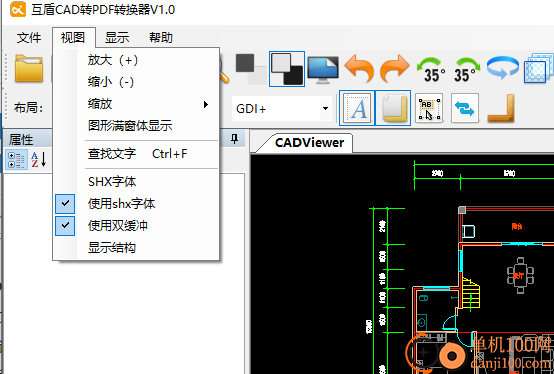
Task: Pin the properties panel
Action: click(234, 139)
